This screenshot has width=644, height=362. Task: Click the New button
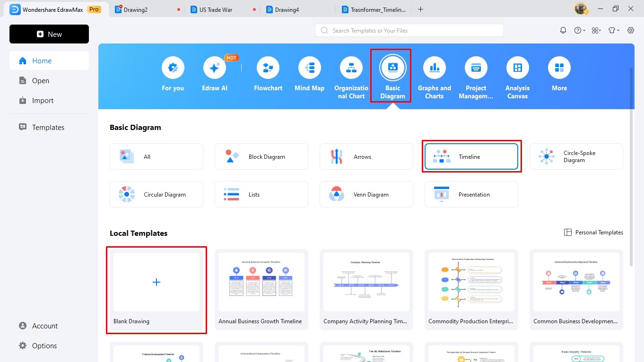coord(49,34)
